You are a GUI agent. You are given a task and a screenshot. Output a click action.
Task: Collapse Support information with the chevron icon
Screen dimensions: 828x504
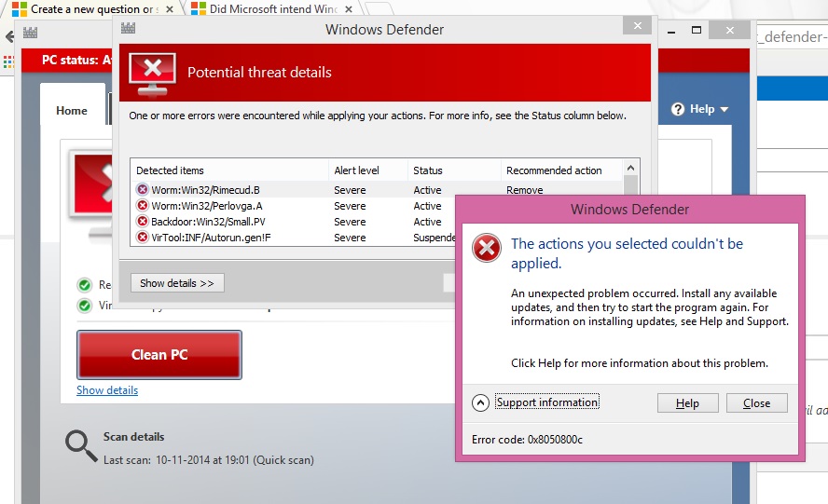pyautogui.click(x=480, y=402)
